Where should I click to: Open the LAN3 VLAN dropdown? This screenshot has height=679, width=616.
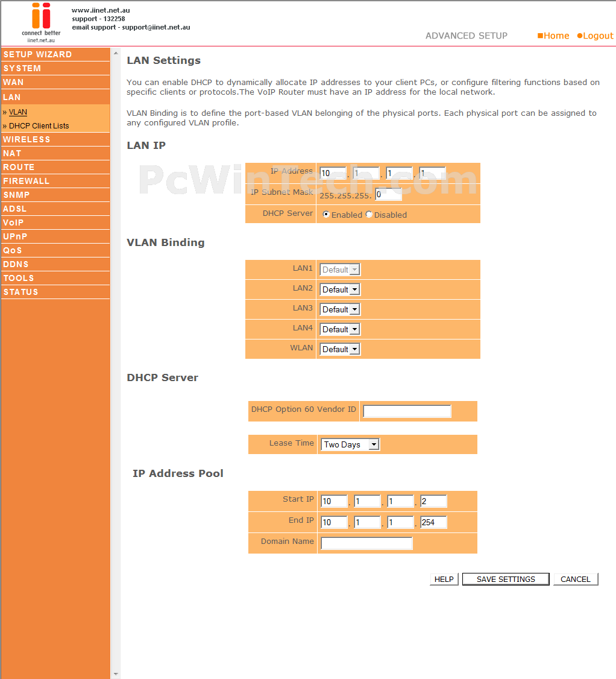click(340, 309)
